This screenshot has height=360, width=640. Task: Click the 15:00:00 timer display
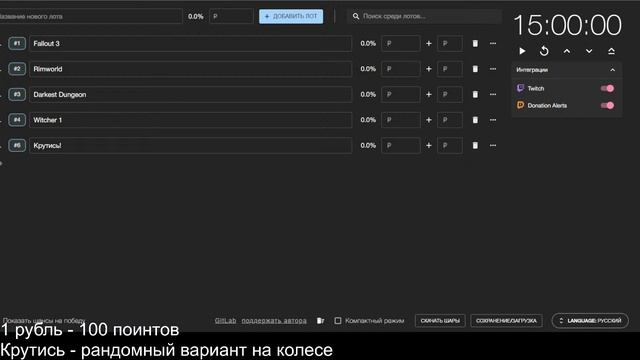tap(567, 25)
